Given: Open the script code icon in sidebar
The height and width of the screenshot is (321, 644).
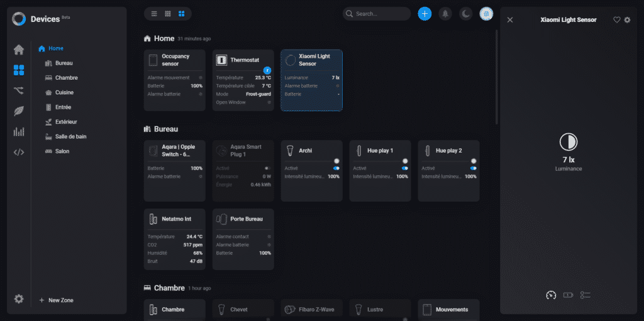Looking at the screenshot, I should [x=18, y=152].
